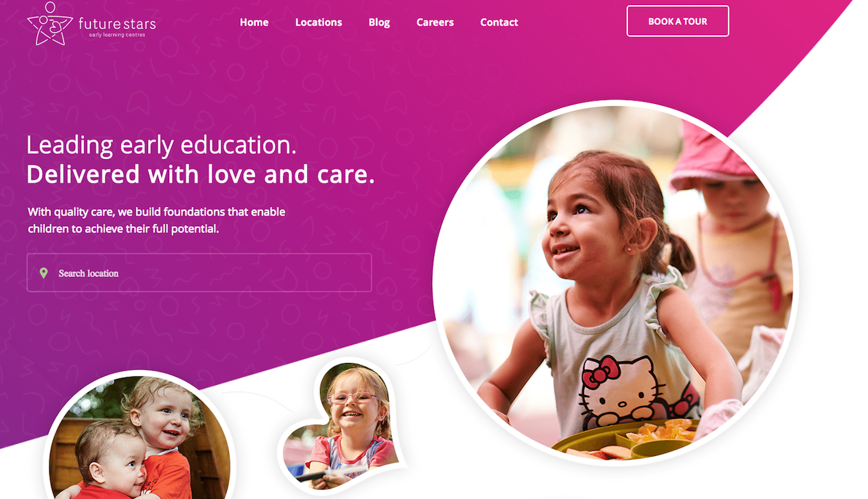This screenshot has width=868, height=499.
Task: Click the green map pin icon
Action: pyautogui.click(x=44, y=273)
